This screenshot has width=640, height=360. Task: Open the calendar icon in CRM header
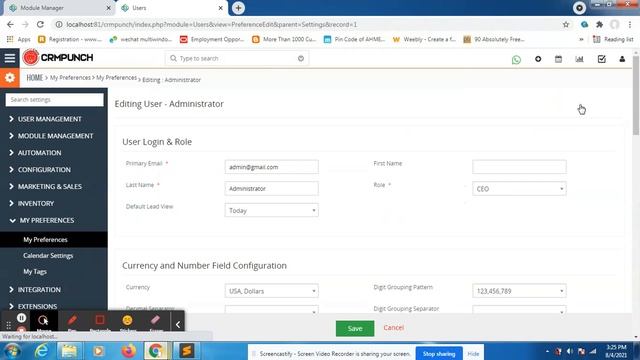pos(558,59)
